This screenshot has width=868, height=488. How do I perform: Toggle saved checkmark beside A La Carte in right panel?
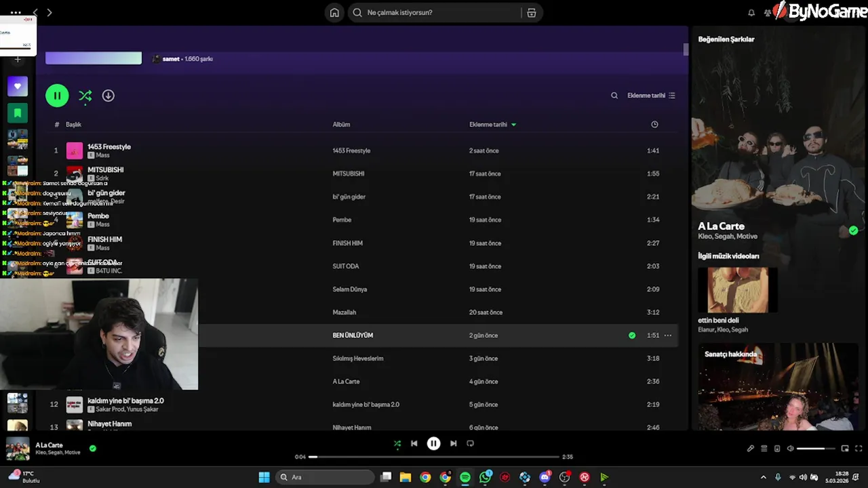[853, 230]
